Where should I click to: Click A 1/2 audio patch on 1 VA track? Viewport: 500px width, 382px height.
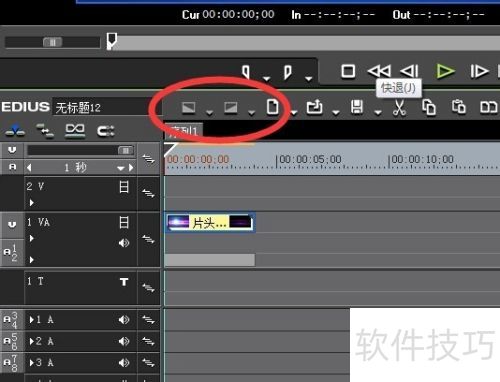11,253
